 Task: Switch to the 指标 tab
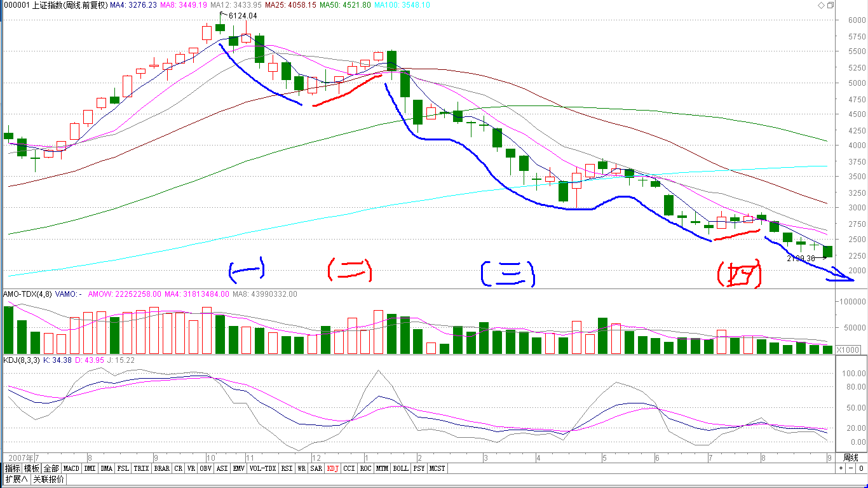tap(12, 468)
